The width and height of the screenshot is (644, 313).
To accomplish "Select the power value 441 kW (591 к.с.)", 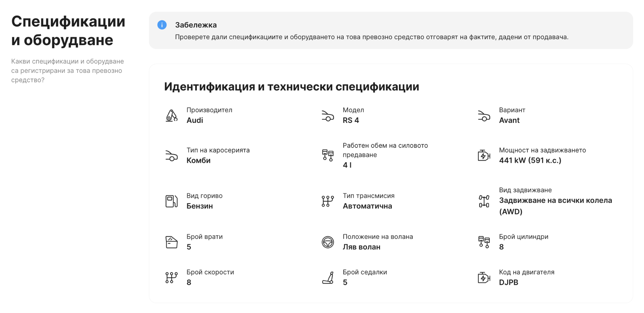I will tap(530, 160).
